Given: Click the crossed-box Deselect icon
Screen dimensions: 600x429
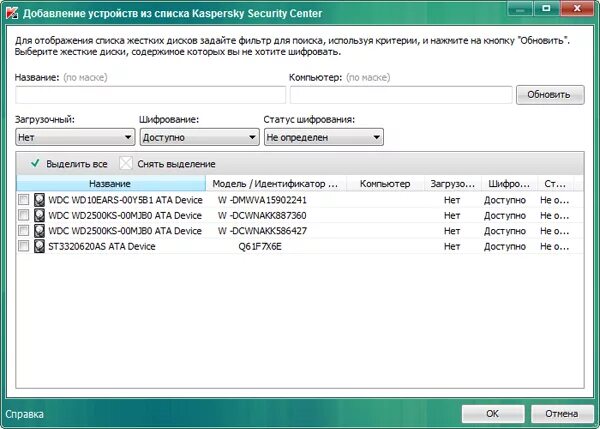Looking at the screenshot, I should tap(126, 163).
